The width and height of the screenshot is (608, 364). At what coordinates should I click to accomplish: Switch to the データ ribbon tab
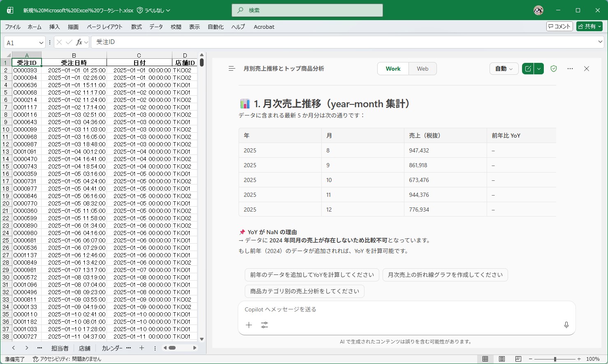click(x=156, y=27)
